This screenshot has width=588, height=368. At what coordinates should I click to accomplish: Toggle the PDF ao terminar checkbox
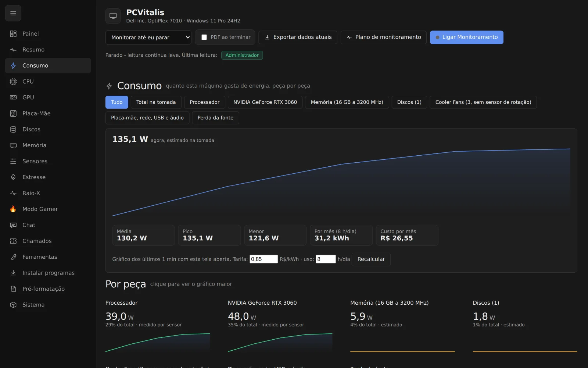[204, 37]
